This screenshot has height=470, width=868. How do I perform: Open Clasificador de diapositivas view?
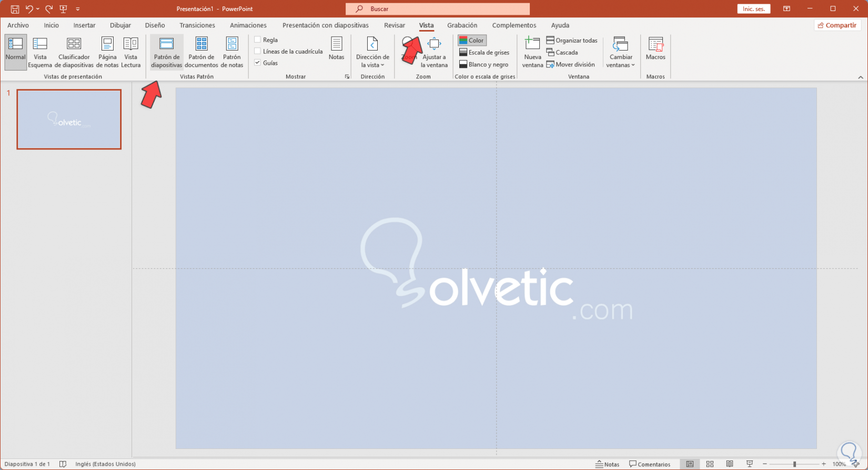tap(74, 52)
